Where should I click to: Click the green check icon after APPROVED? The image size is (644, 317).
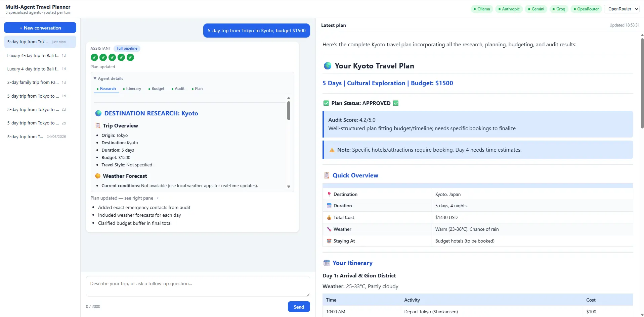click(x=396, y=103)
